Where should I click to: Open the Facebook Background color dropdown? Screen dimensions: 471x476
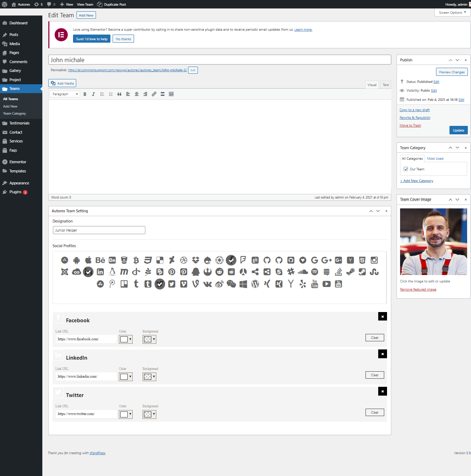click(149, 339)
